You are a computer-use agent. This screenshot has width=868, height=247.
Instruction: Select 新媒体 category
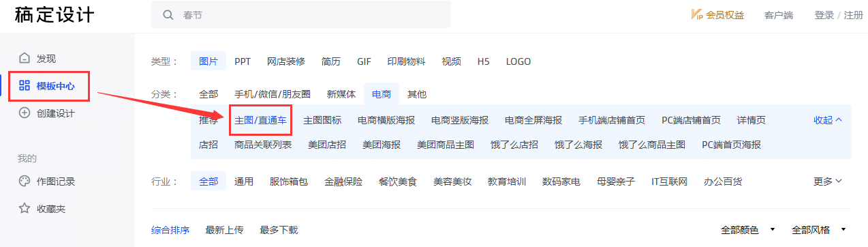point(341,94)
